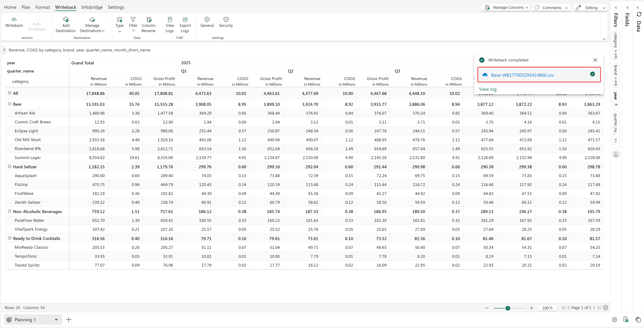Click the zoom slider handle
Screen dimensions: 644x328
pos(507,308)
